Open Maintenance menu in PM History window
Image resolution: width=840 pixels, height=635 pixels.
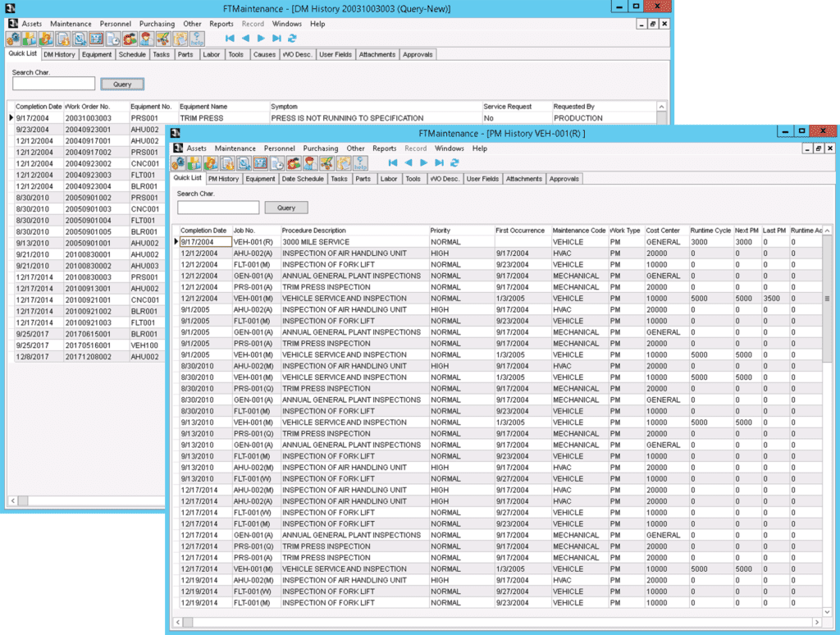(x=235, y=148)
